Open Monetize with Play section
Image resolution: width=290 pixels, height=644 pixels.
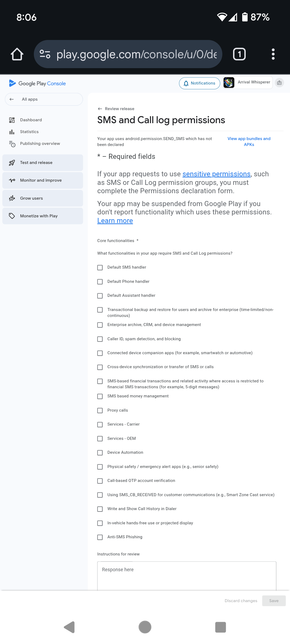click(39, 216)
